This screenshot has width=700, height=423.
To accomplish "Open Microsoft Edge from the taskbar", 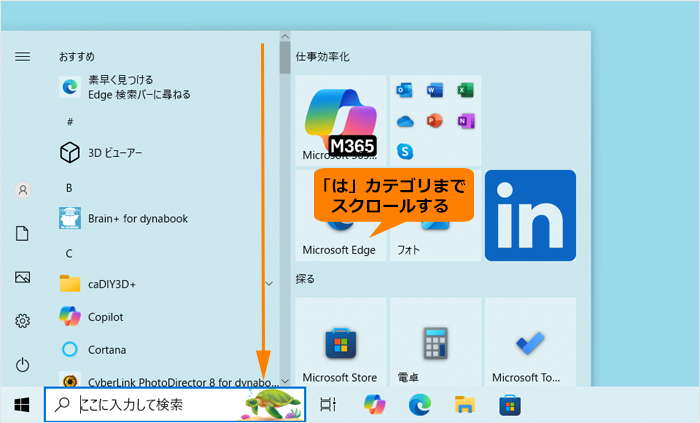I will (x=420, y=405).
